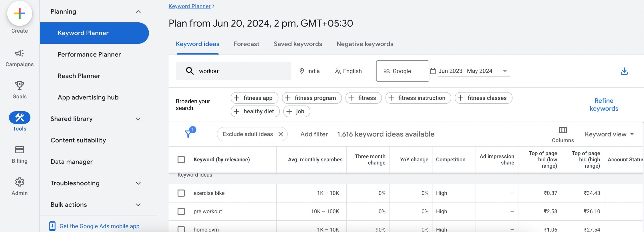Switch to Saved keywords tab
Image resolution: width=644 pixels, height=232 pixels.
coord(298,44)
